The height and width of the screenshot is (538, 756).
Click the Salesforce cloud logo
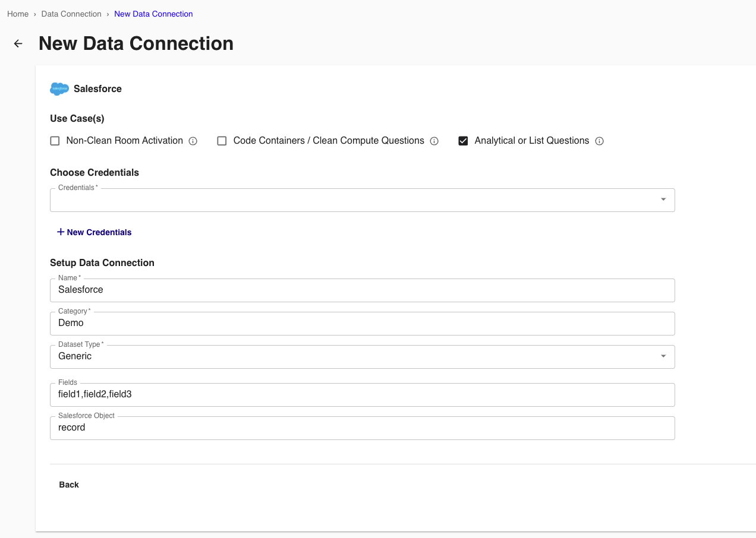pyautogui.click(x=59, y=89)
